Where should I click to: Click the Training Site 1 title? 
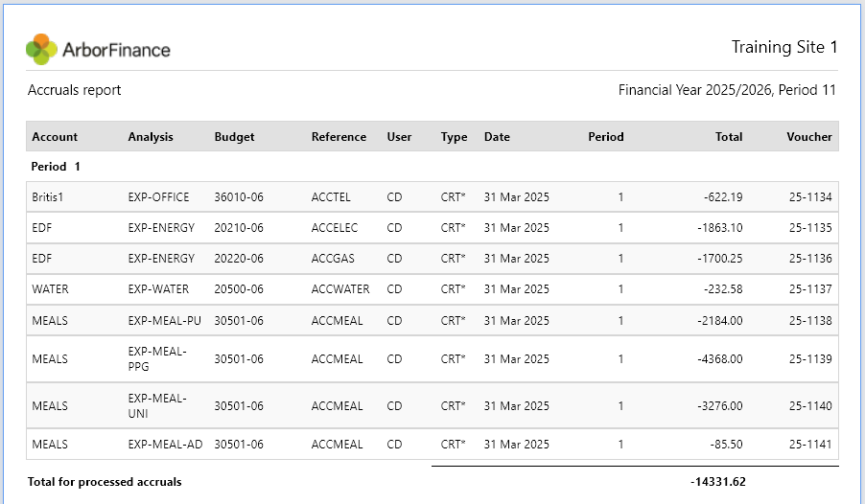784,47
